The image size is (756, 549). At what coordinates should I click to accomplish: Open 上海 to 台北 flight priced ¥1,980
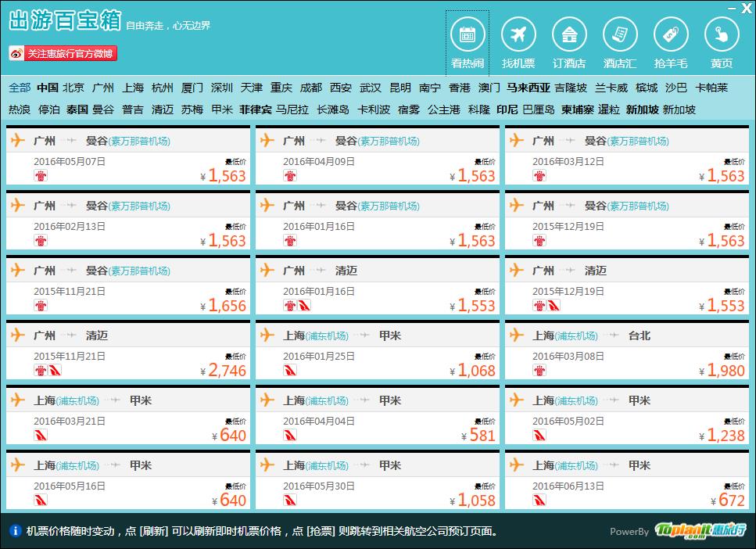[x=627, y=350]
